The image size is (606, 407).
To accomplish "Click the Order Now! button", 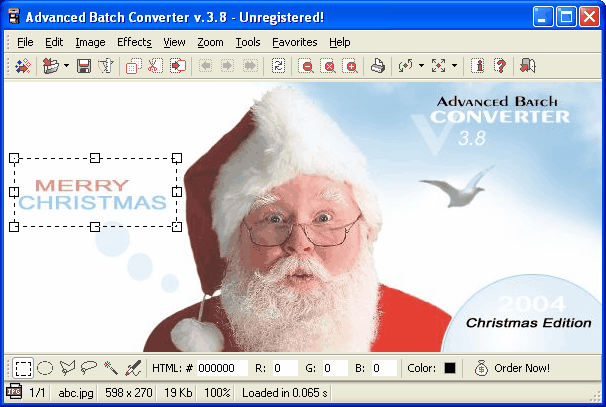I will pos(512,368).
